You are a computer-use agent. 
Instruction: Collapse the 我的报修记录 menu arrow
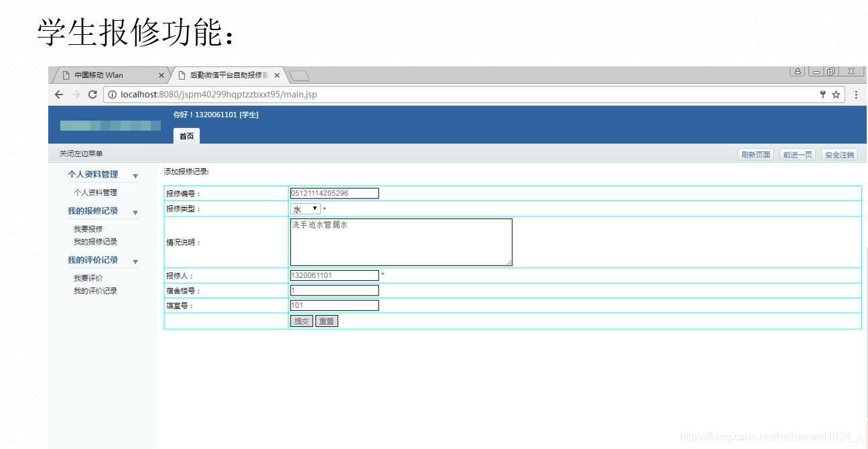pyautogui.click(x=135, y=212)
